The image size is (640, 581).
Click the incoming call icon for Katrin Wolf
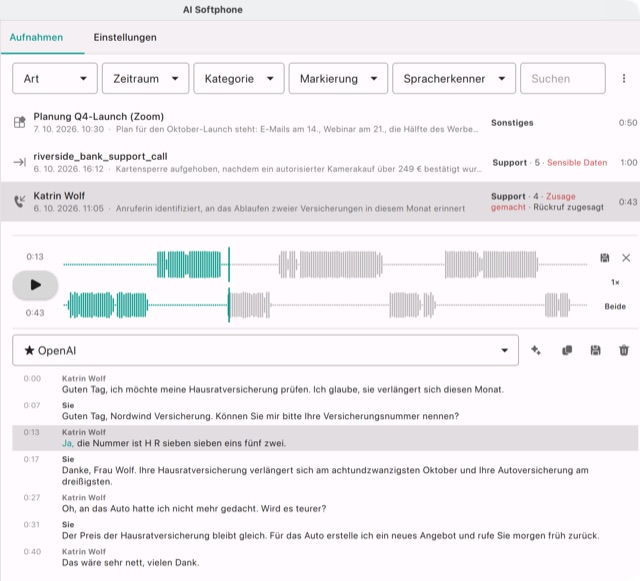(x=20, y=201)
